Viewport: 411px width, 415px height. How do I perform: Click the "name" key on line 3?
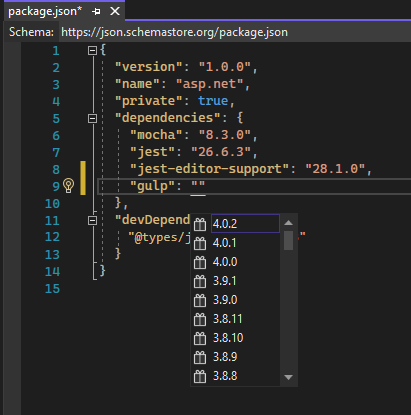[137, 84]
